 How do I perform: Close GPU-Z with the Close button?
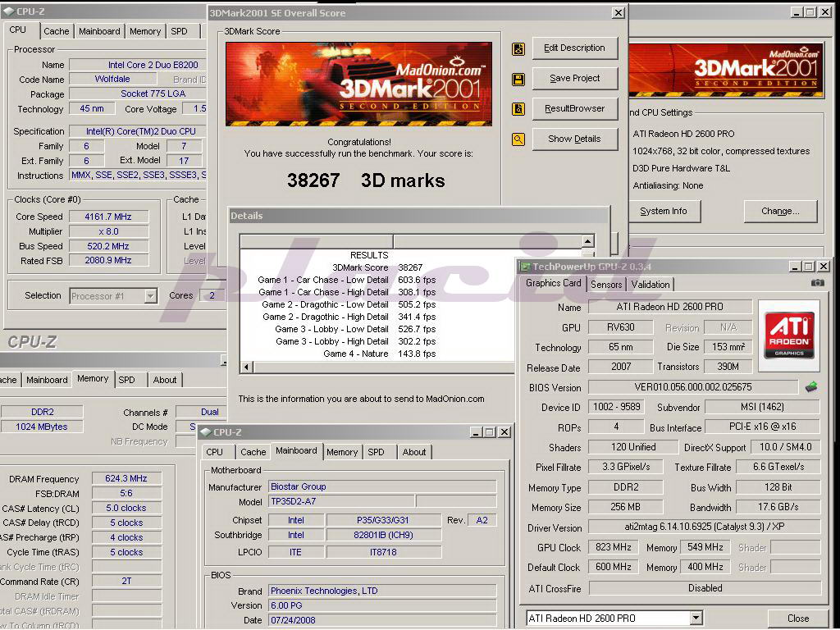coord(798,619)
